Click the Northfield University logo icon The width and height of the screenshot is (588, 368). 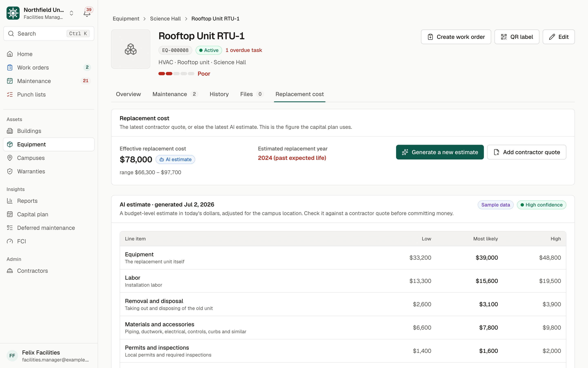click(13, 13)
